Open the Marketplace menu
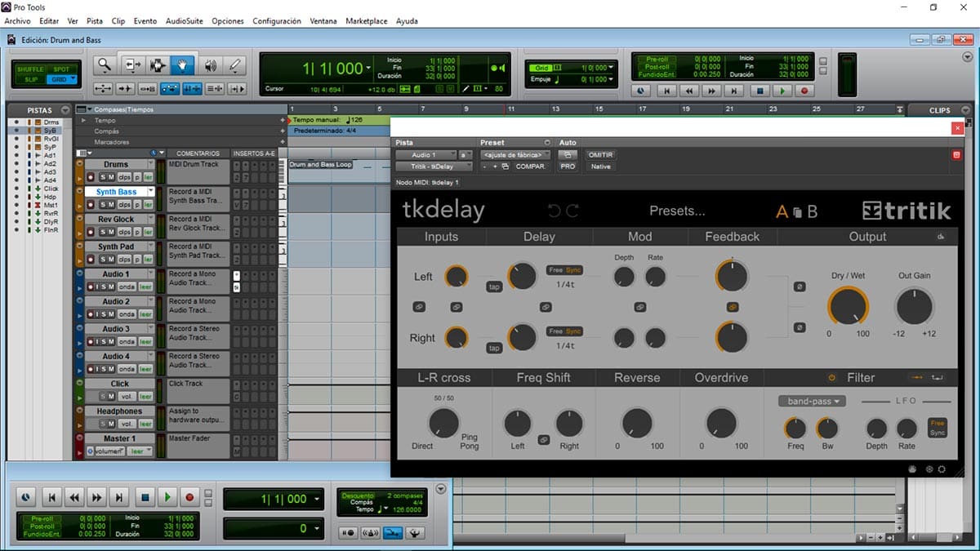The height and width of the screenshot is (551, 980). pyautogui.click(x=367, y=21)
